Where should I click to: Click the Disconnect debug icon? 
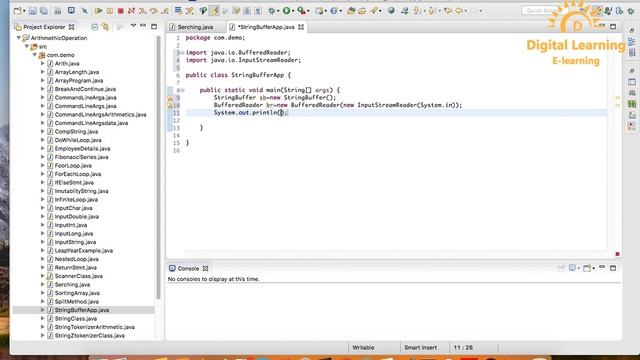point(131,11)
